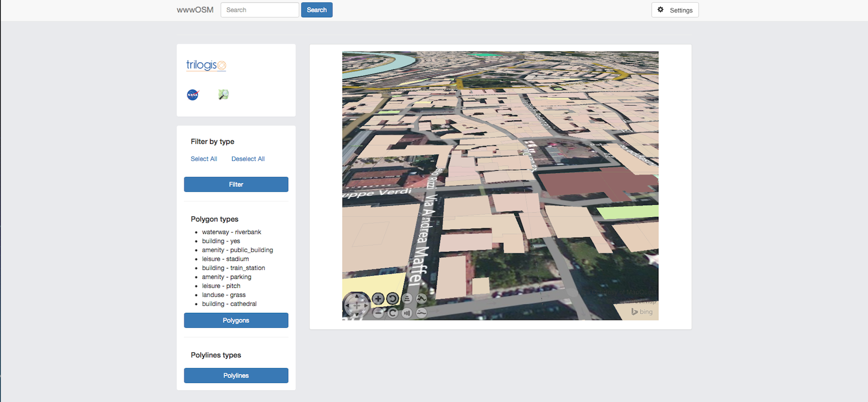Click the trilogis logo
Screen dimensions: 868x402
tap(206, 65)
